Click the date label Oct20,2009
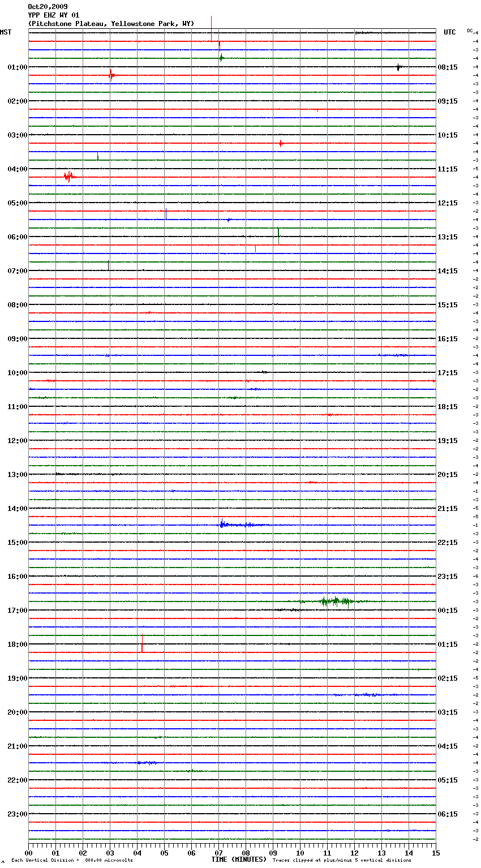 (x=48, y=7)
